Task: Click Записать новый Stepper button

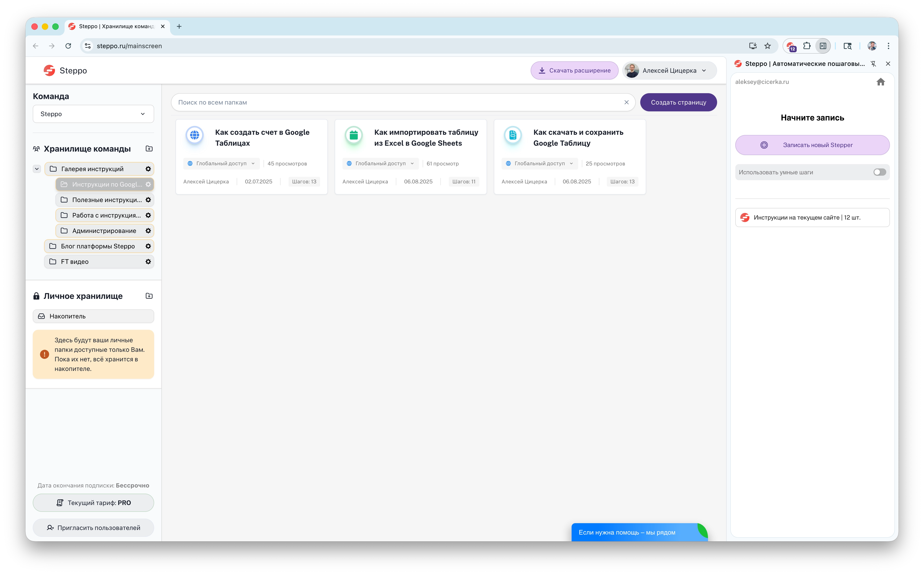Action: click(x=812, y=145)
